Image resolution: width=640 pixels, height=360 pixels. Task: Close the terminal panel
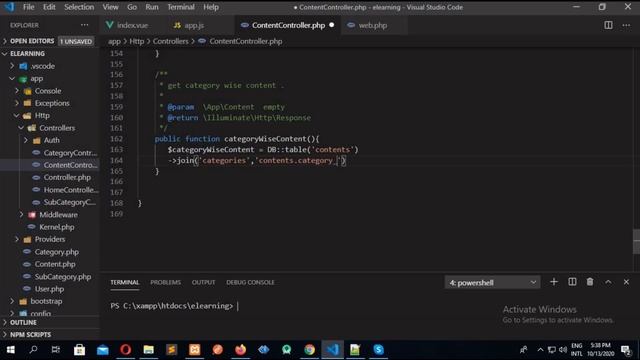[x=626, y=282]
